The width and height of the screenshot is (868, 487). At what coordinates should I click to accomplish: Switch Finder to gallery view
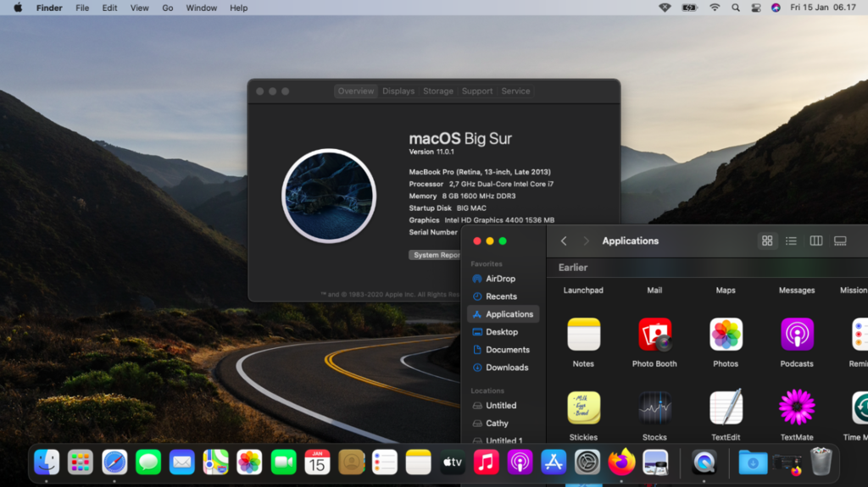(x=840, y=241)
